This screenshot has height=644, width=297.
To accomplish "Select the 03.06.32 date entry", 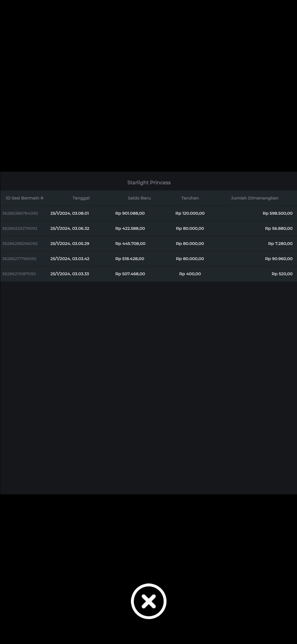I will (x=70, y=228).
